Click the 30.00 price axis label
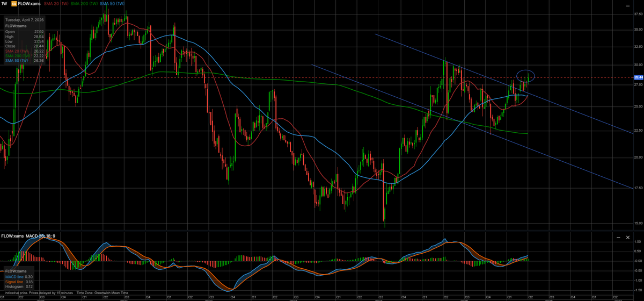Viewport: 644px width, 301px height. point(639,64)
